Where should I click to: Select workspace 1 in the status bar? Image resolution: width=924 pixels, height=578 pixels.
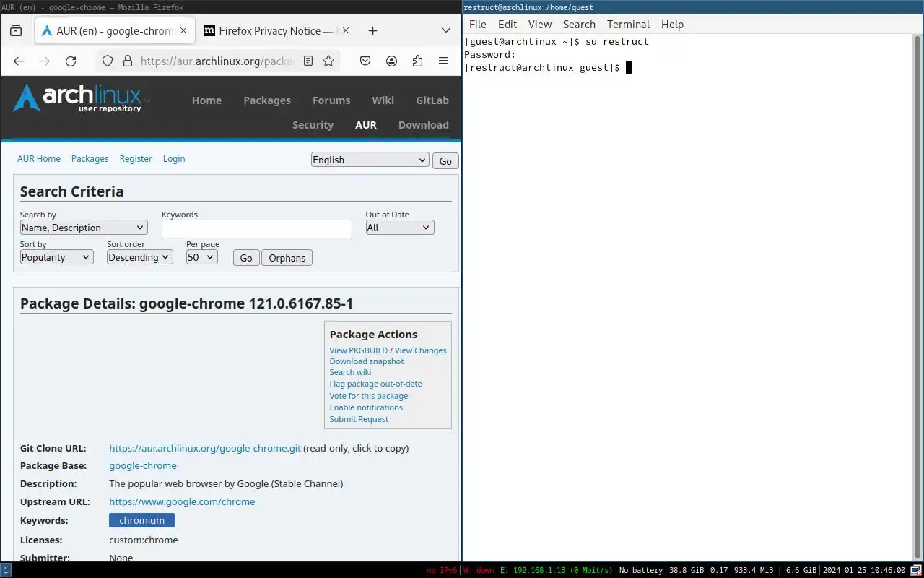[x=6, y=570]
